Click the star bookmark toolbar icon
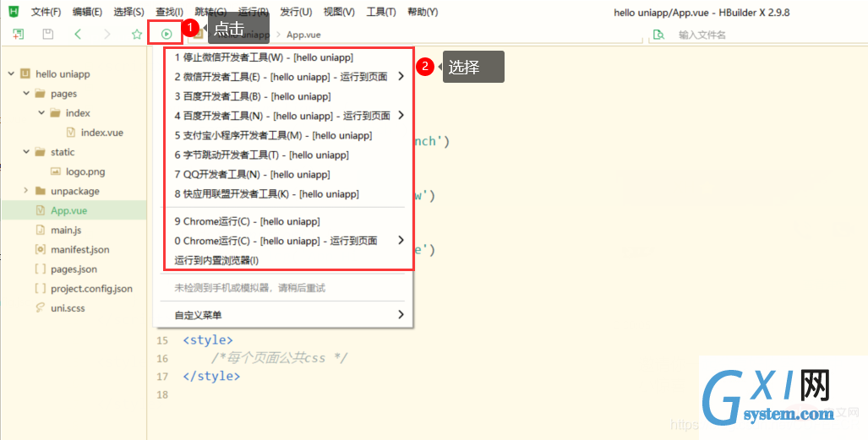Image resolution: width=868 pixels, height=440 pixels. [x=137, y=35]
